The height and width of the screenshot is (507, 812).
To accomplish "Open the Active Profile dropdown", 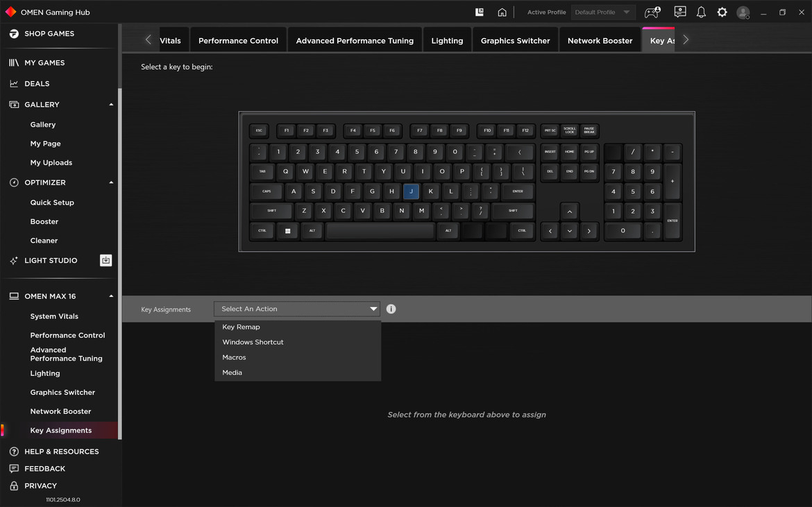I will pyautogui.click(x=602, y=12).
